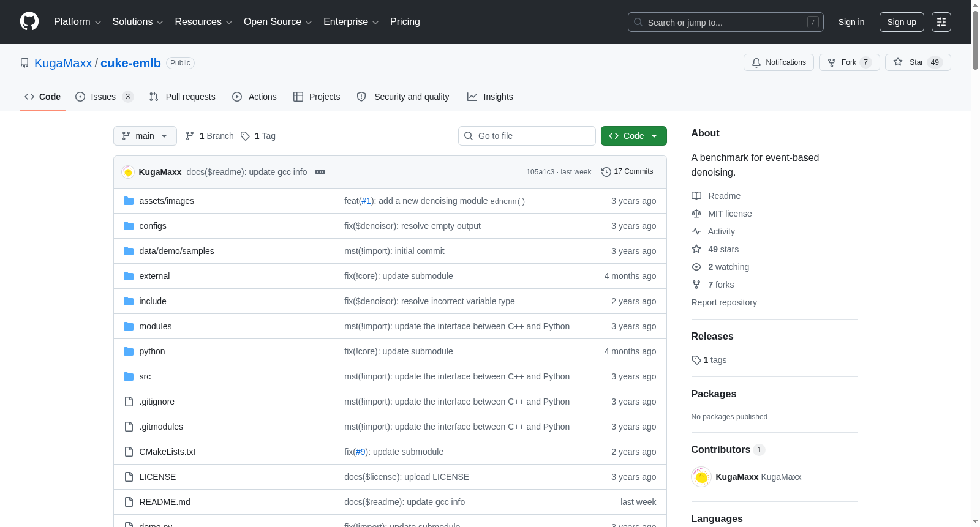Switch to Security and quality tab
The height and width of the screenshot is (527, 980).
tap(403, 97)
